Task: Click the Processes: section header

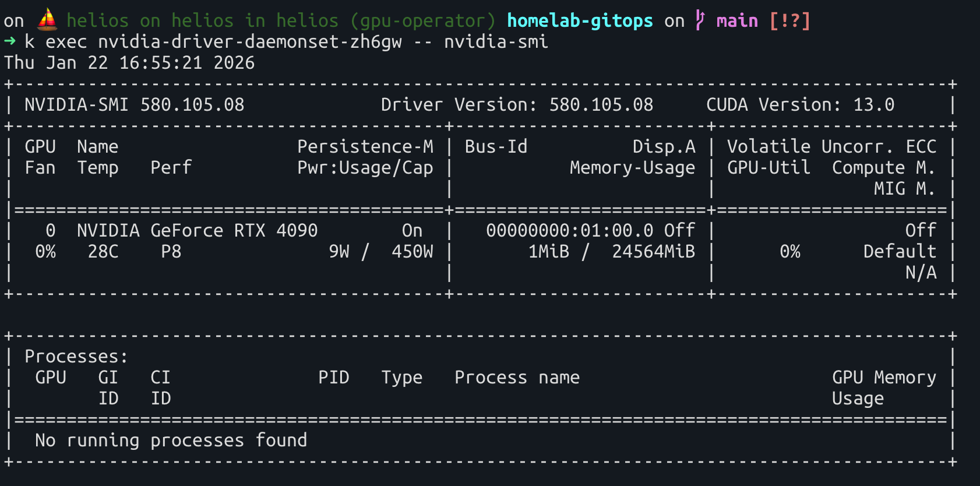Action: click(76, 357)
